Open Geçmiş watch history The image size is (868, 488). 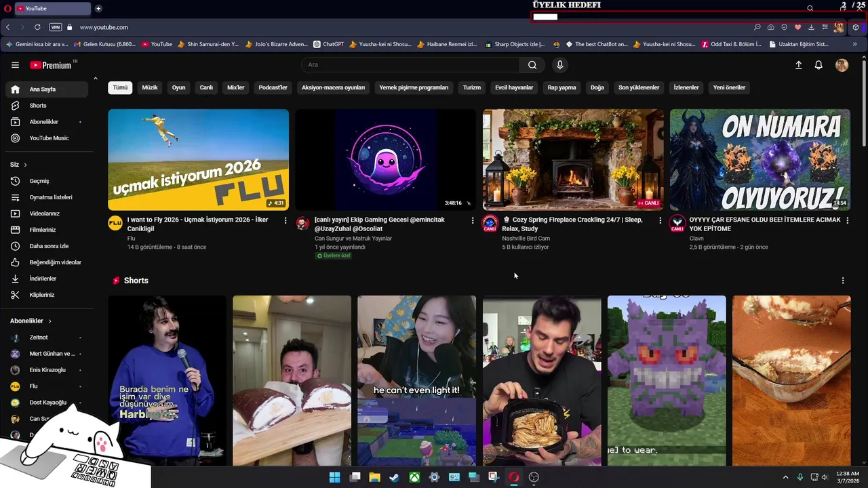(47, 181)
